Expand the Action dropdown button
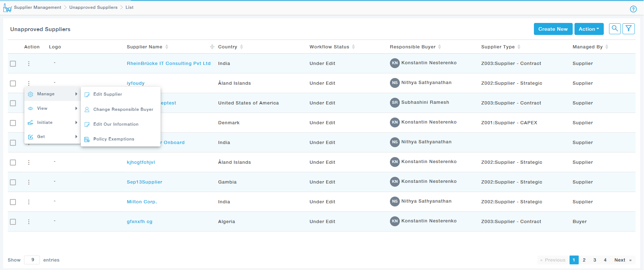 pos(589,29)
